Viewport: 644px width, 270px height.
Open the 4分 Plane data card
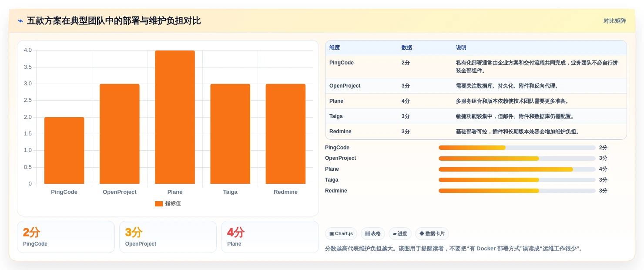(270, 237)
